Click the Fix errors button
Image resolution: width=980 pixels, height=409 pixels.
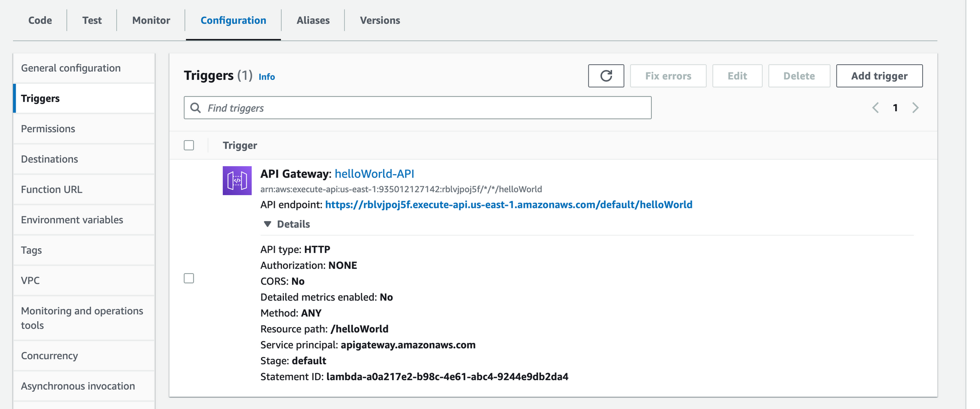[x=668, y=76]
